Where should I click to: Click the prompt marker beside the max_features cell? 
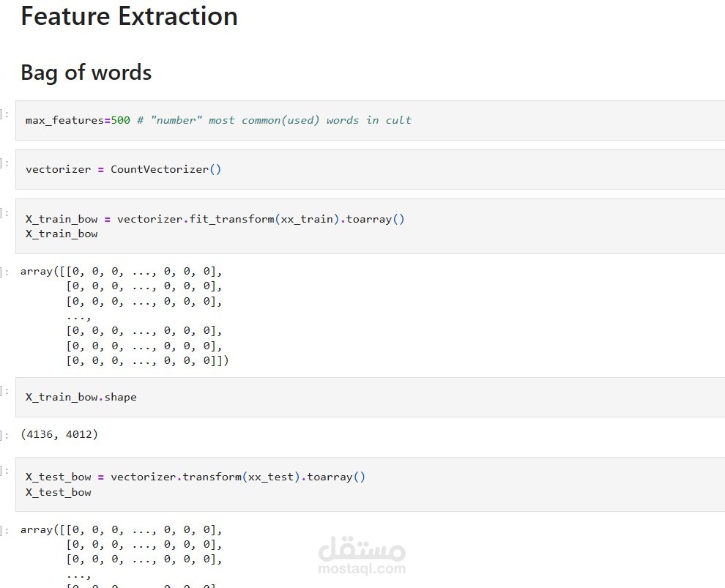click(5, 113)
